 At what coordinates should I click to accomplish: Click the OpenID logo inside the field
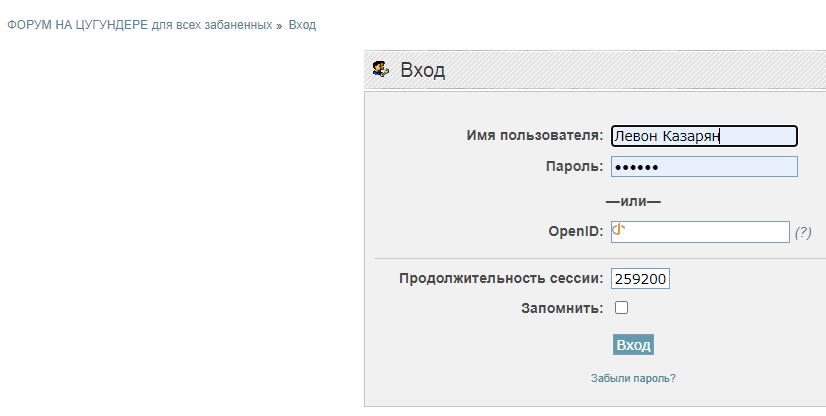(619, 230)
